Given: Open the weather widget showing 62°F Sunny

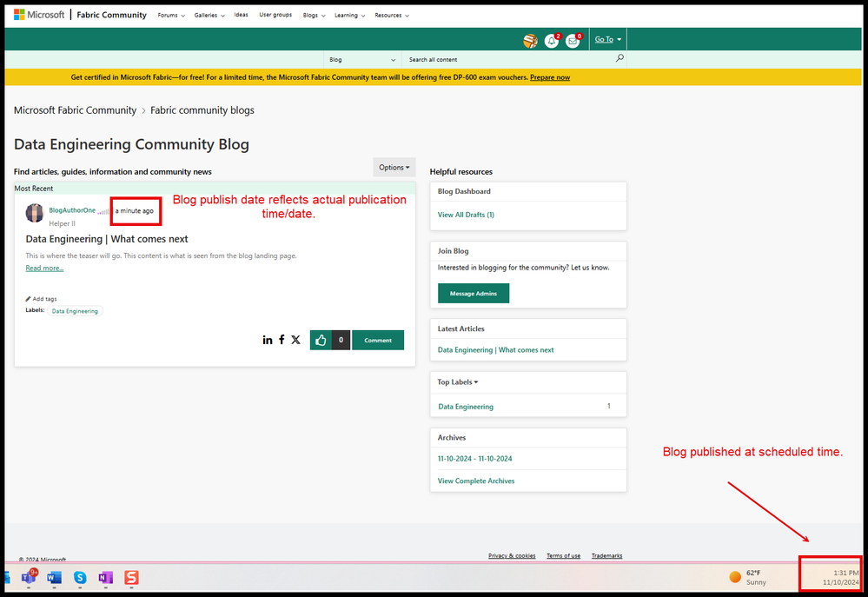Looking at the screenshot, I should point(748,577).
